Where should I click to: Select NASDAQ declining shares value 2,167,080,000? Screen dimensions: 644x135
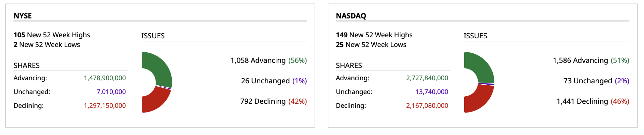coord(427,105)
